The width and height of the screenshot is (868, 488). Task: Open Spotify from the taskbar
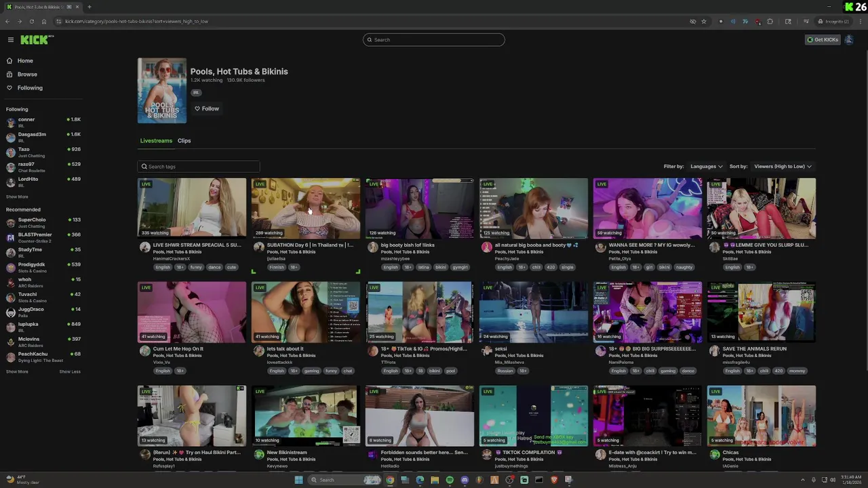click(x=450, y=480)
